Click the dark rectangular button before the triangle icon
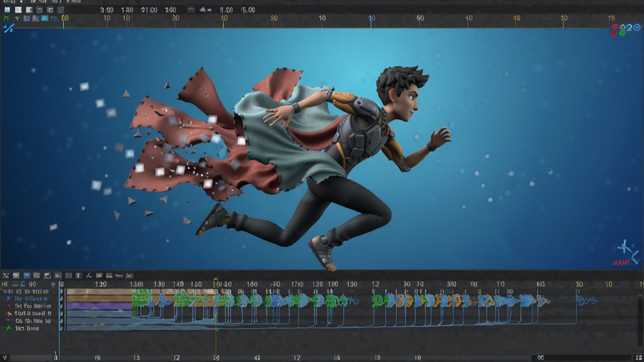The height and width of the screenshot is (362, 644). tap(191, 9)
